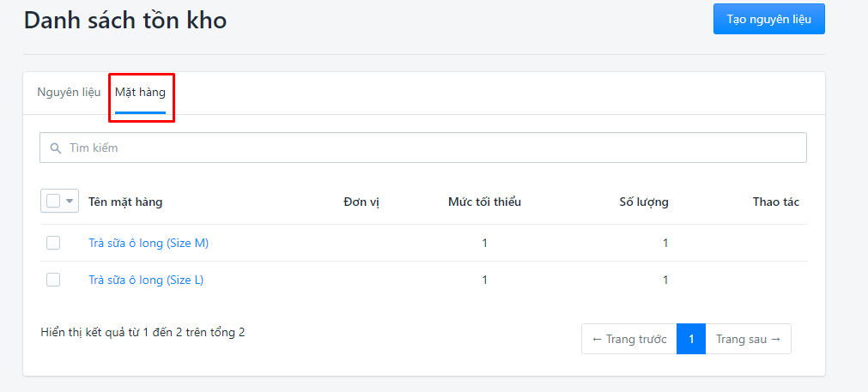Check the Trà sữa ô long (Size L) row
The image size is (868, 392).
click(53, 280)
